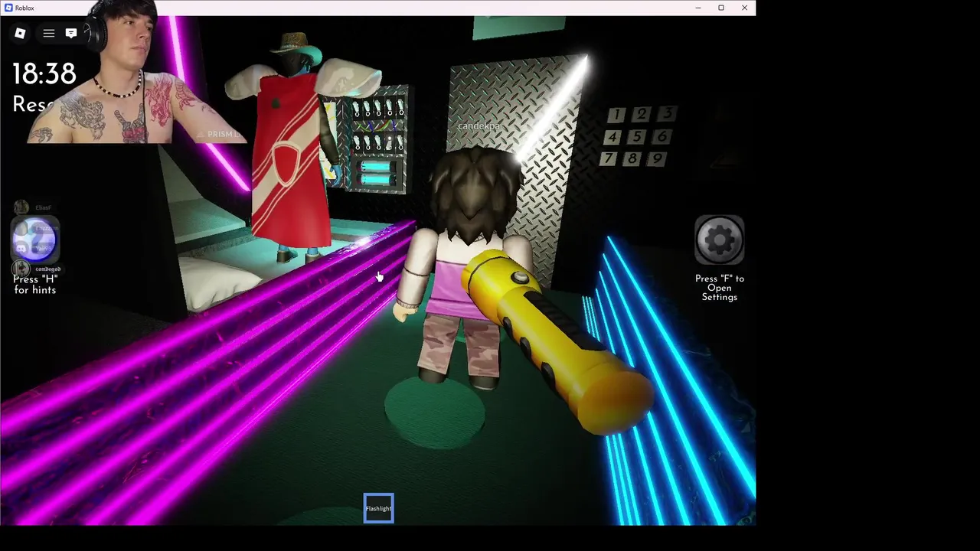
Task: Tap keypad number 1
Action: pos(616,115)
